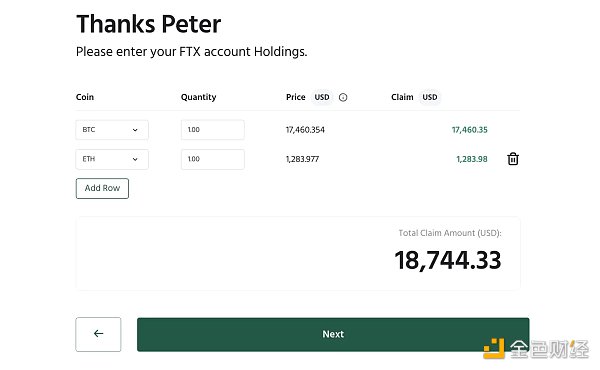Screen dimensions: 600x370
Task: Click the USD badge beside Claim
Action: (x=430, y=97)
